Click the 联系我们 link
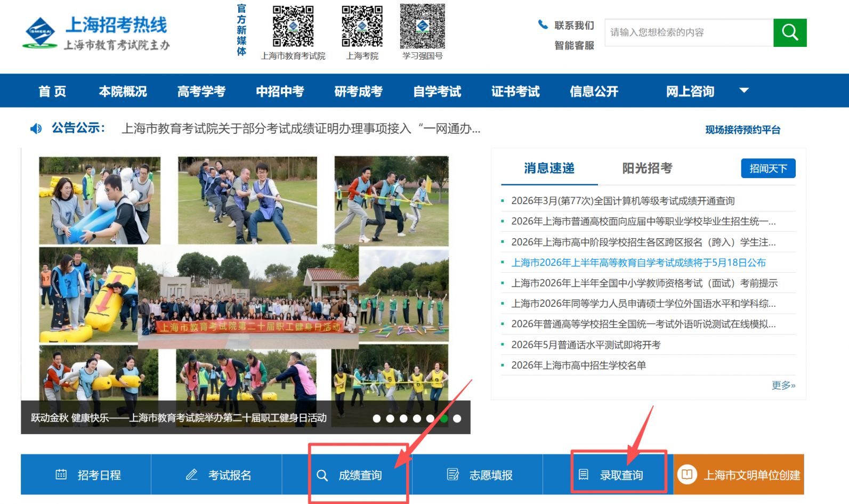The width and height of the screenshot is (849, 504). point(574,25)
